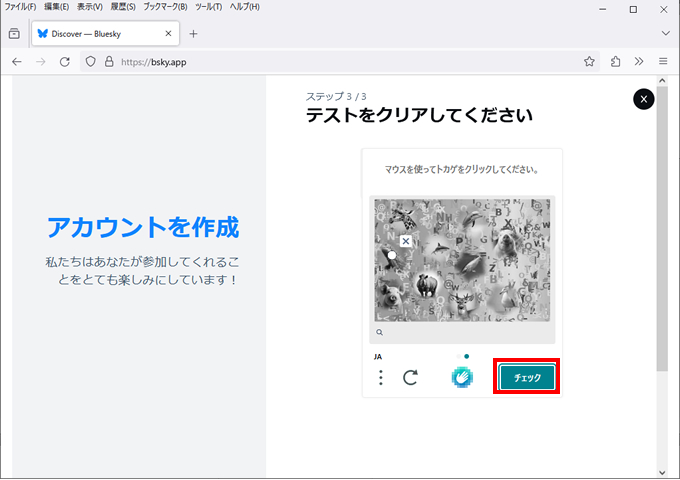Click the rhinoceros in the captcha image
Screen dimensions: 680x480
(x=426, y=285)
